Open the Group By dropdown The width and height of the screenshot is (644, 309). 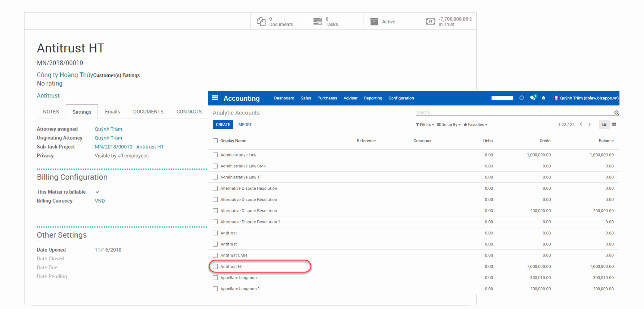coord(449,125)
